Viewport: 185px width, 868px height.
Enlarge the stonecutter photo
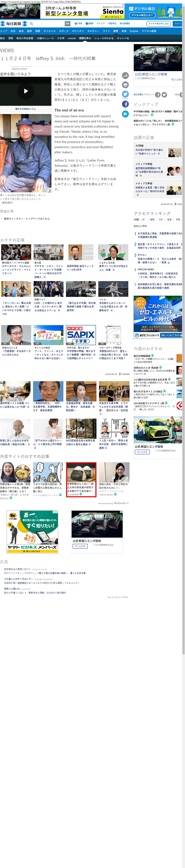(x=50, y=190)
